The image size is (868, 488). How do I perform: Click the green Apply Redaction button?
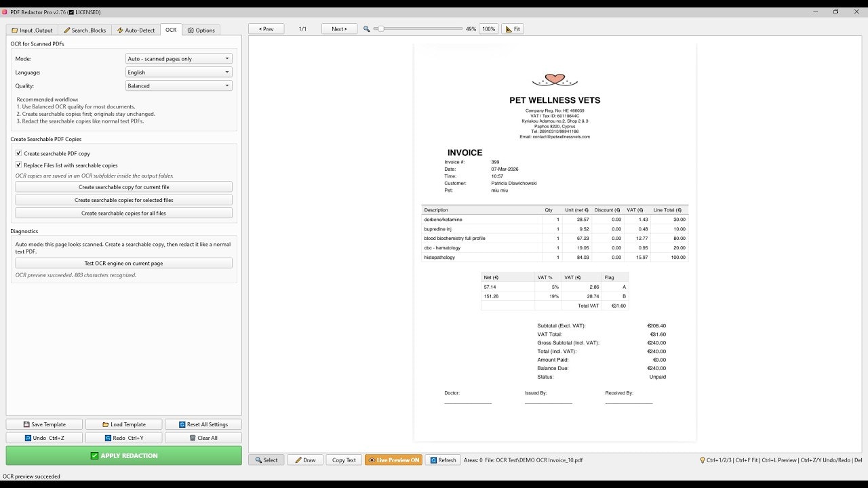(123, 455)
